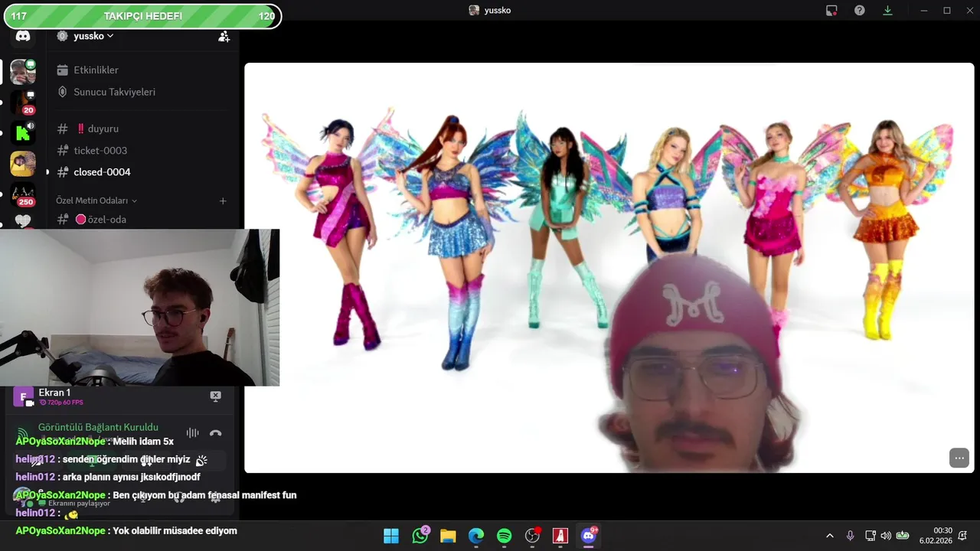Toggle noise suppression waveform icon
The image size is (980, 551).
pyautogui.click(x=192, y=433)
